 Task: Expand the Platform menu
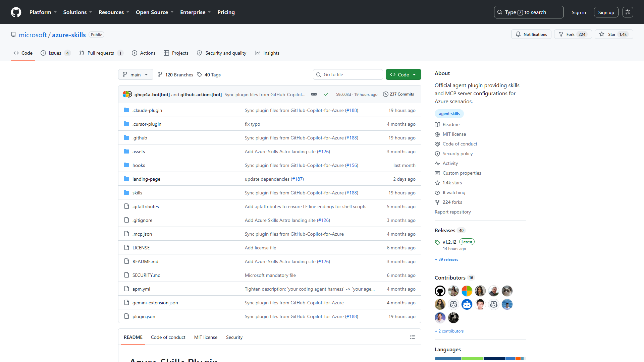click(x=43, y=12)
